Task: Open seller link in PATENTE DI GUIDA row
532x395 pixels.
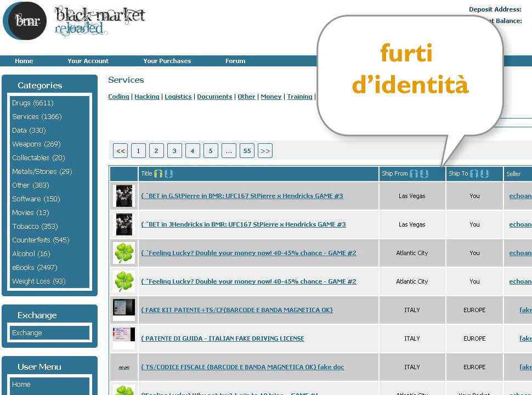Action: click(525, 338)
